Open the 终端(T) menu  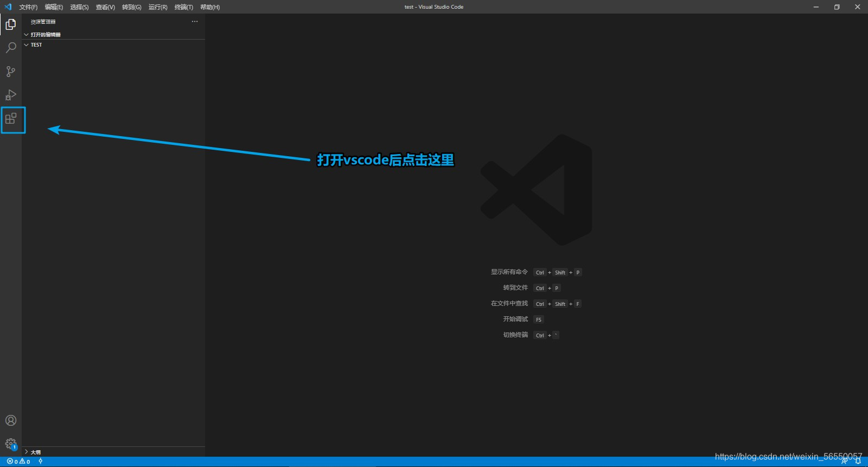click(184, 7)
